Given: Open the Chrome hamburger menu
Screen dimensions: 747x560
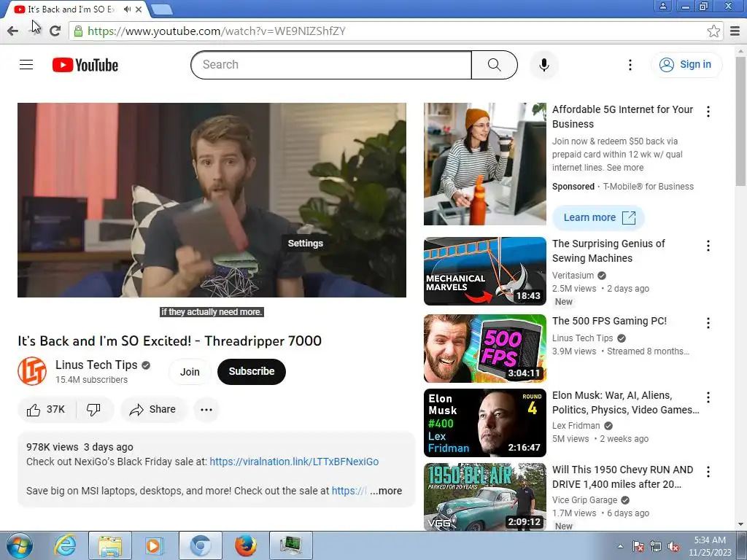Looking at the screenshot, I should coord(735,31).
